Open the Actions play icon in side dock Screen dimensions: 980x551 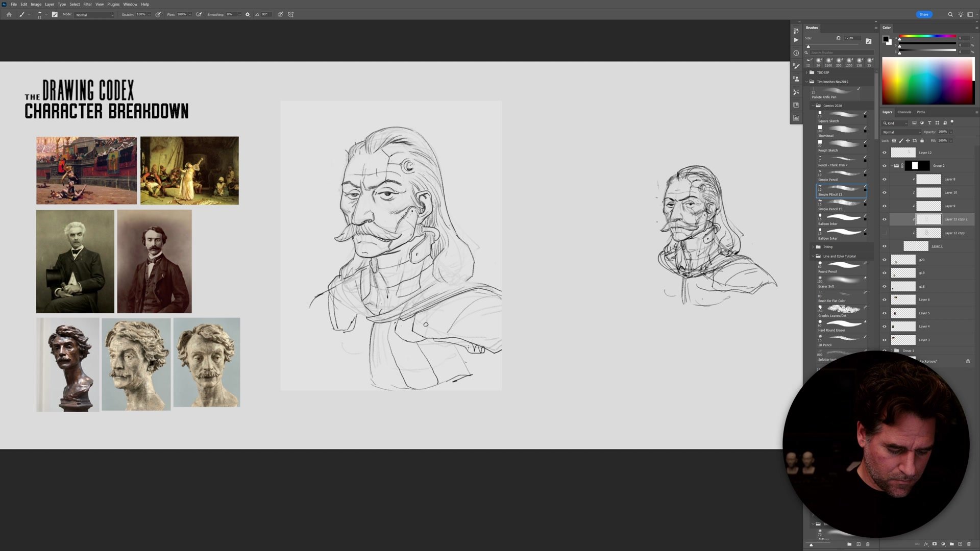796,40
